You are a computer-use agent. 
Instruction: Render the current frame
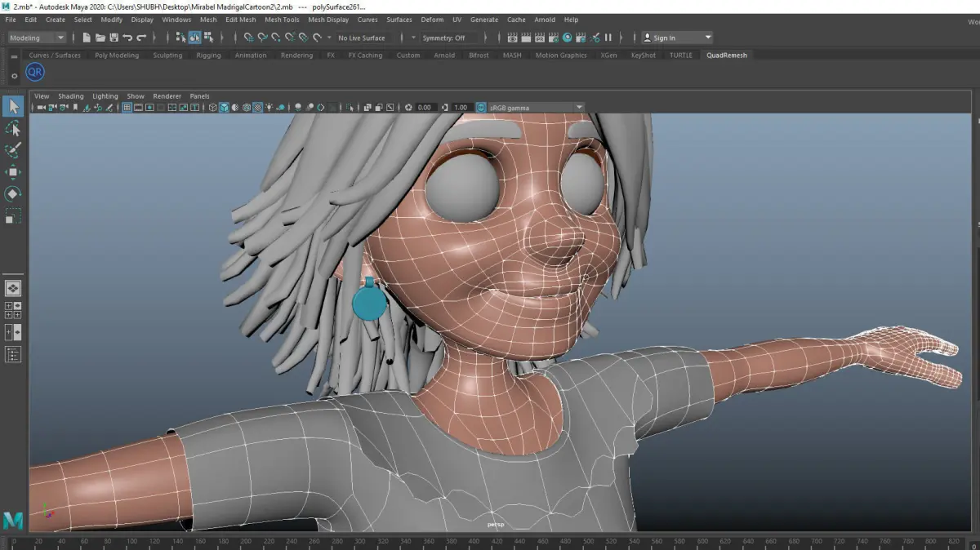(x=525, y=38)
